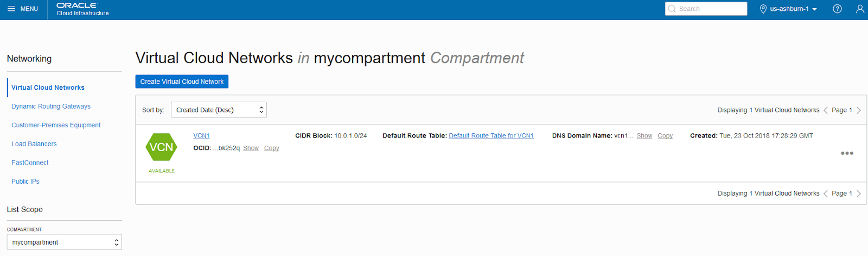Open Load Balancers in sidebar
868x256 pixels.
pos(34,144)
